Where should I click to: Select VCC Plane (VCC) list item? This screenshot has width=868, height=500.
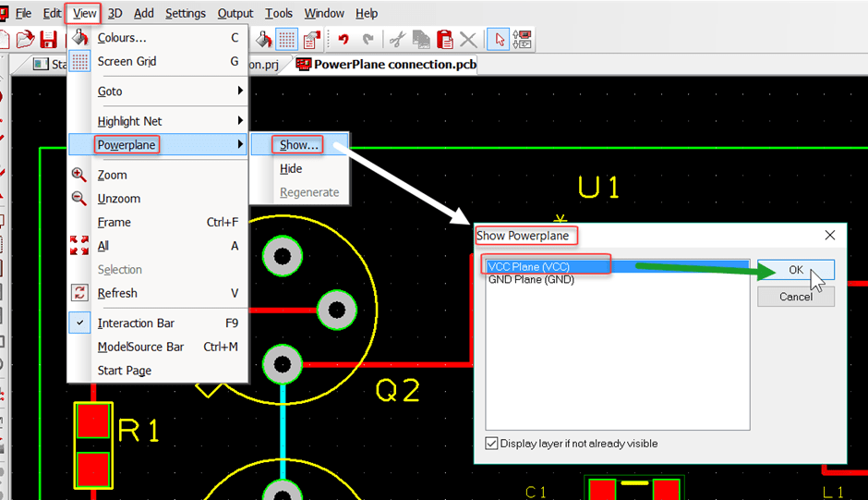(x=617, y=266)
